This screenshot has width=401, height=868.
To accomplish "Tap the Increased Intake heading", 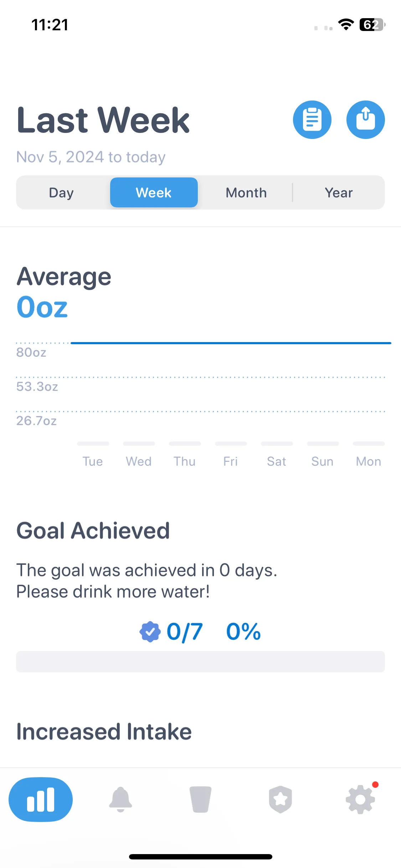I will coord(104,732).
